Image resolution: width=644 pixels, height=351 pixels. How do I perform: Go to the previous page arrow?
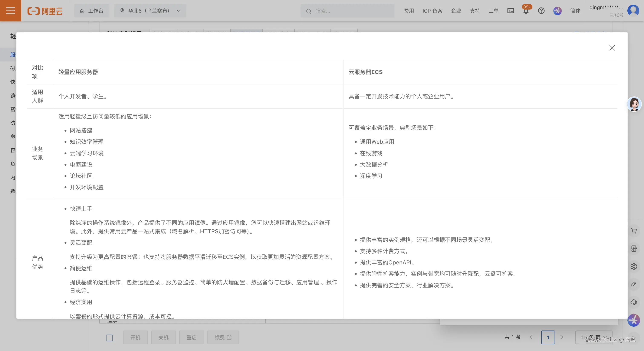(531, 337)
